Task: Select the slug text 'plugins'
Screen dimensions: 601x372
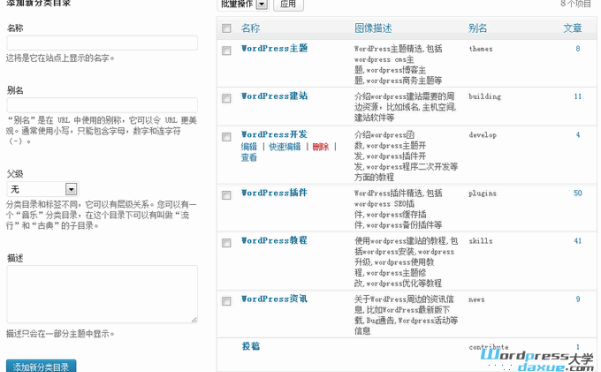Action: pyautogui.click(x=482, y=193)
